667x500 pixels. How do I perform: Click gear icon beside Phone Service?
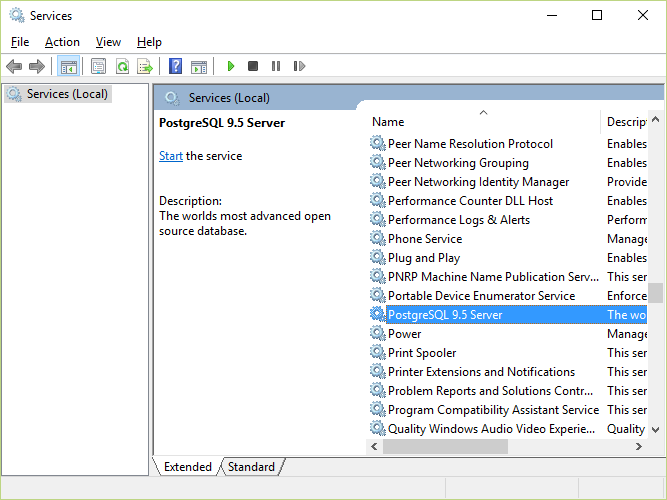(378, 238)
